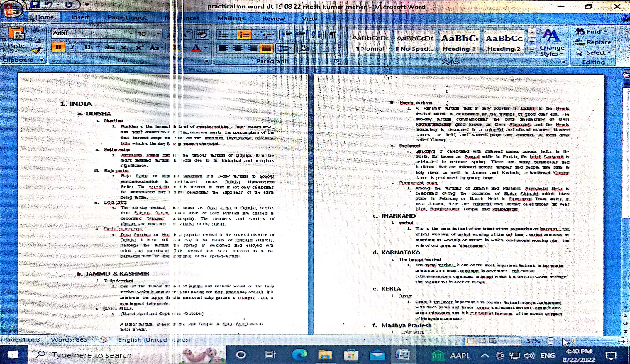Open the font size dropdown
Viewport: 630px width, 364px height.
158,34
